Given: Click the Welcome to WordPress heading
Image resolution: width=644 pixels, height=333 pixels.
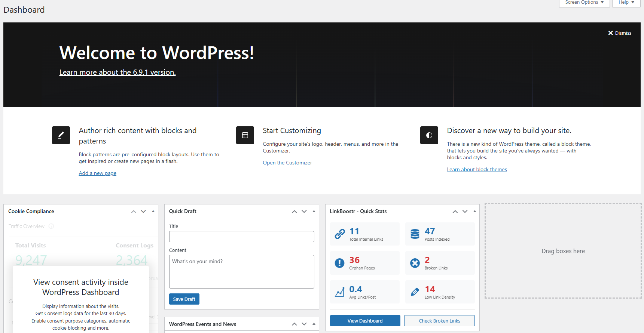Looking at the screenshot, I should pos(156,53).
